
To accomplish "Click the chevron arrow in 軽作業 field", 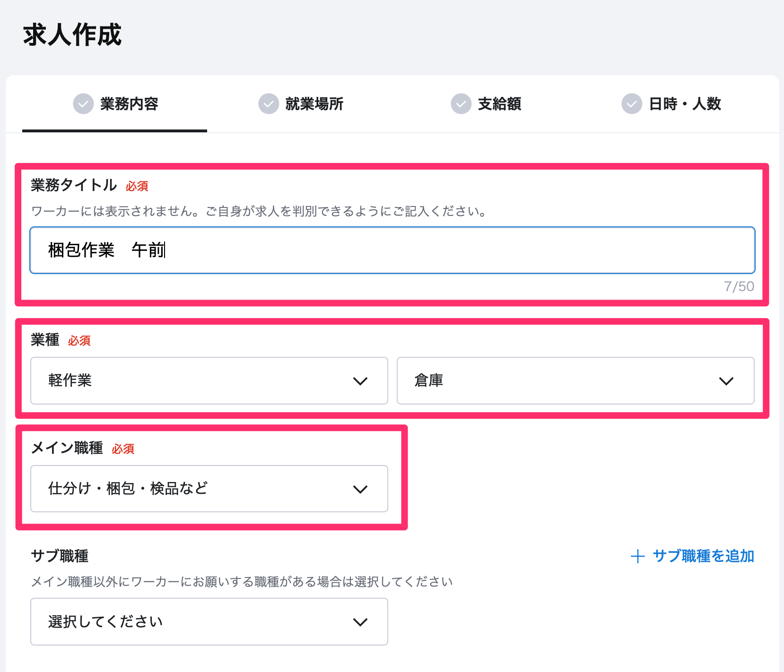I will [x=360, y=381].
